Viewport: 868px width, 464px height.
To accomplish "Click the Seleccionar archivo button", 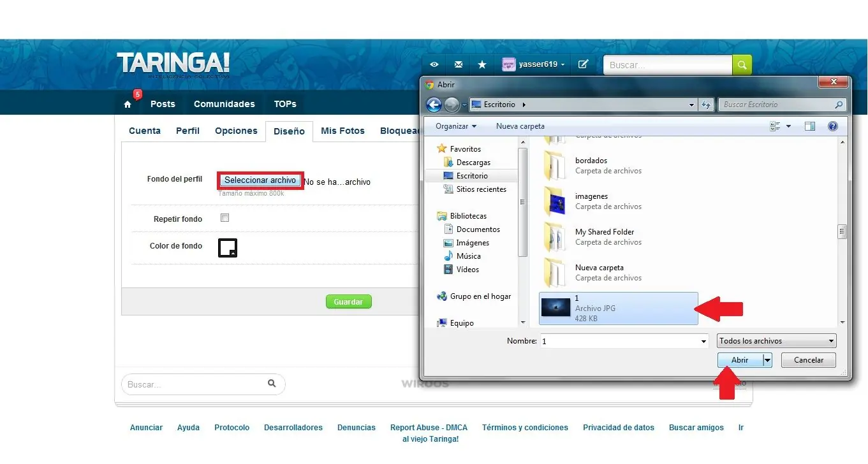I will pyautogui.click(x=260, y=180).
